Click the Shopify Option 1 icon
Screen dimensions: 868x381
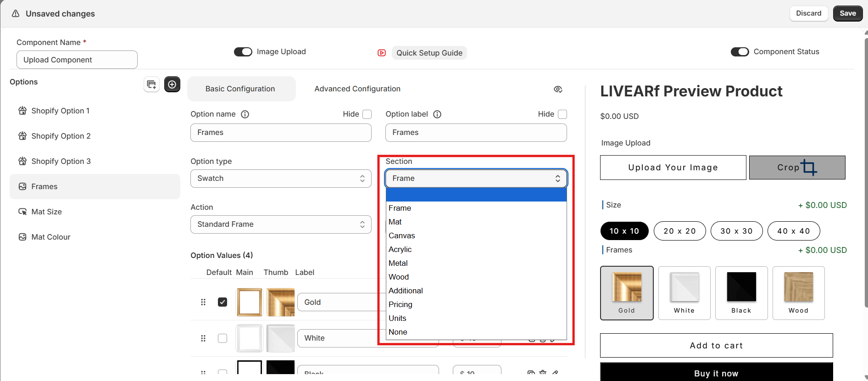(x=22, y=111)
